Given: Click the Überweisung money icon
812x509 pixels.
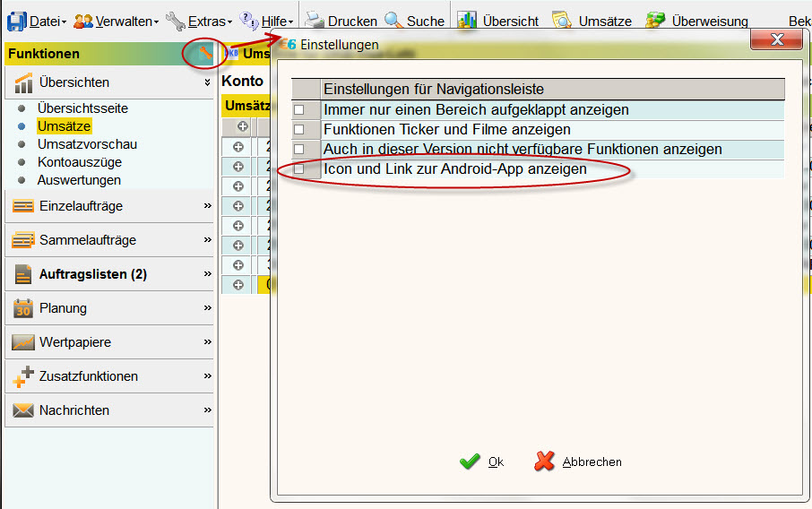Looking at the screenshot, I should [x=655, y=21].
